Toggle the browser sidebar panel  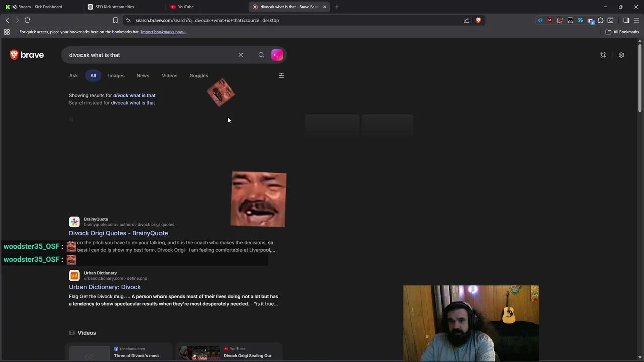pyautogui.click(x=626, y=20)
